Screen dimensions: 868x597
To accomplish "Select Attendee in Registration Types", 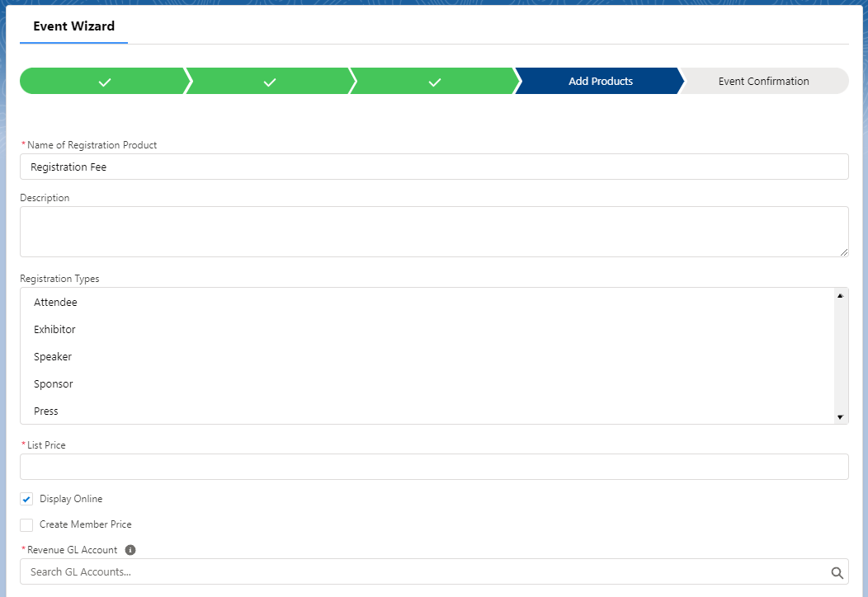I will tap(55, 303).
